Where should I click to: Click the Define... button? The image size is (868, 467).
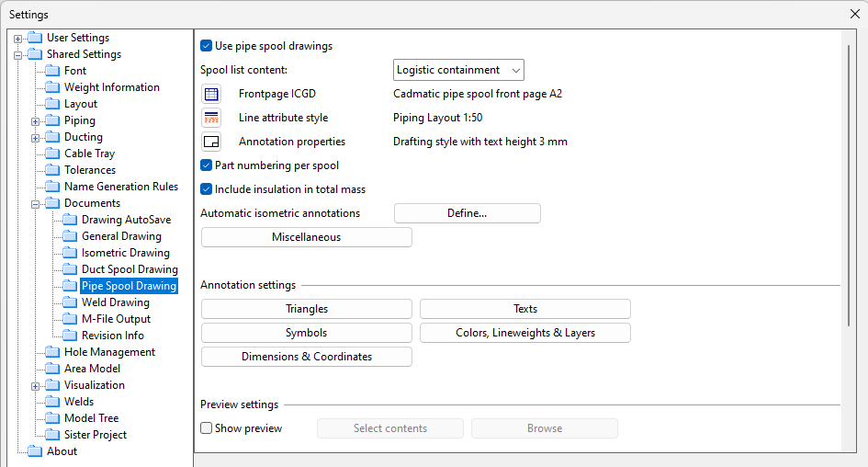pyautogui.click(x=467, y=213)
